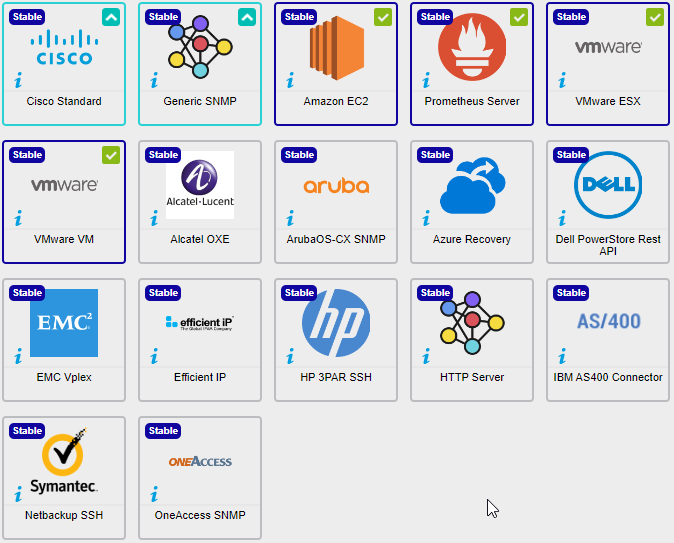Select the Cisco Standard label
674x543 pixels.
64,101
